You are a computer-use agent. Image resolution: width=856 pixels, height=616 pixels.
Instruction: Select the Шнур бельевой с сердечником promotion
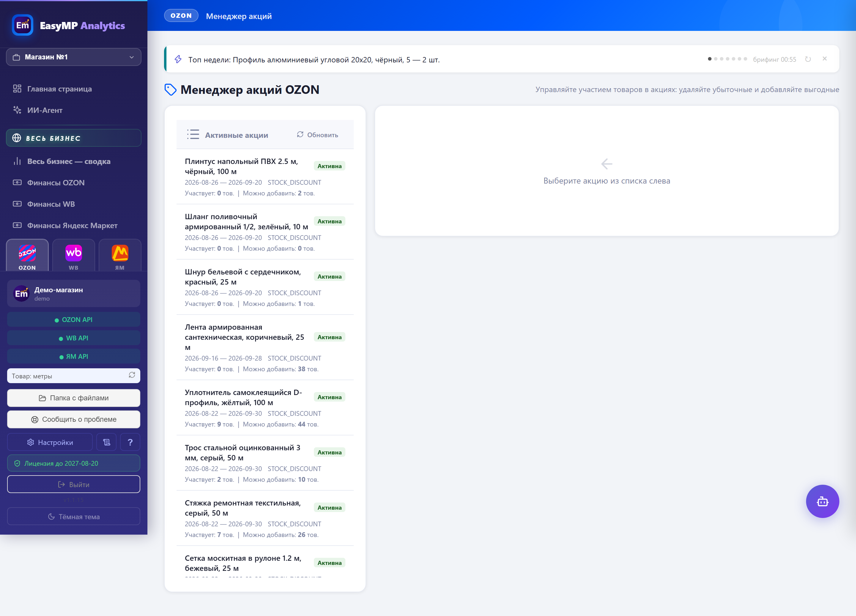click(x=265, y=287)
